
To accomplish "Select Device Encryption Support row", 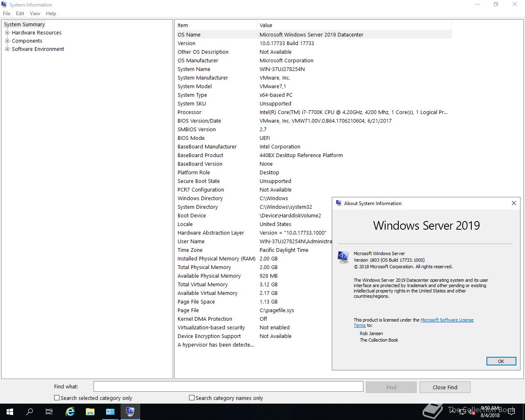I will (x=254, y=336).
